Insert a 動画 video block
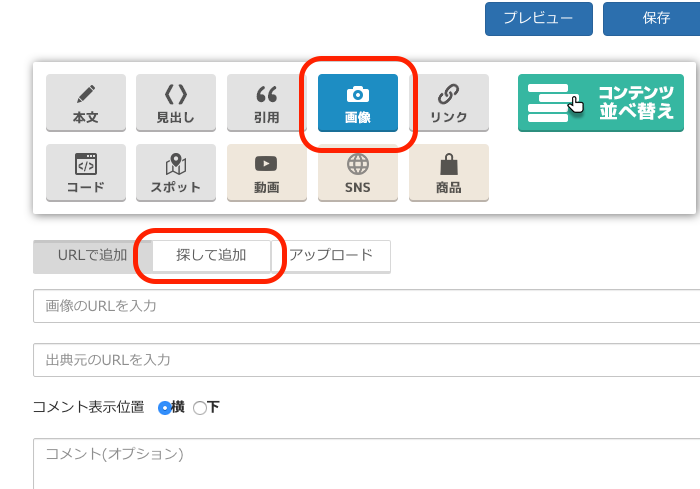The width and height of the screenshot is (700, 489). pos(267,173)
